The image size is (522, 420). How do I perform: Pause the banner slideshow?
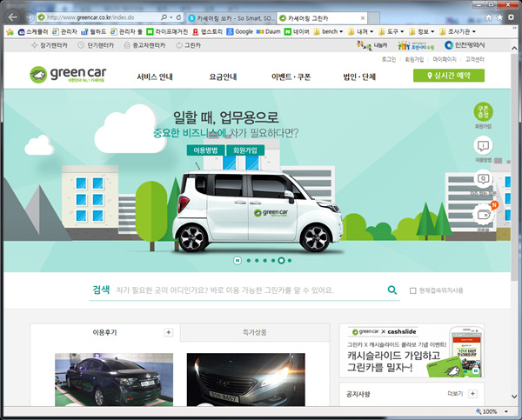tap(237, 260)
